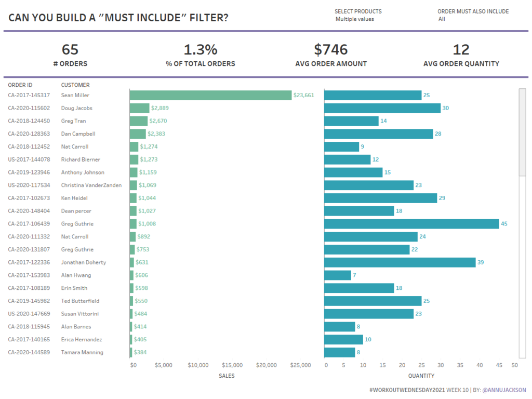Select order ID CA-2017-145317
This screenshot has width=532, height=399.
coord(29,95)
